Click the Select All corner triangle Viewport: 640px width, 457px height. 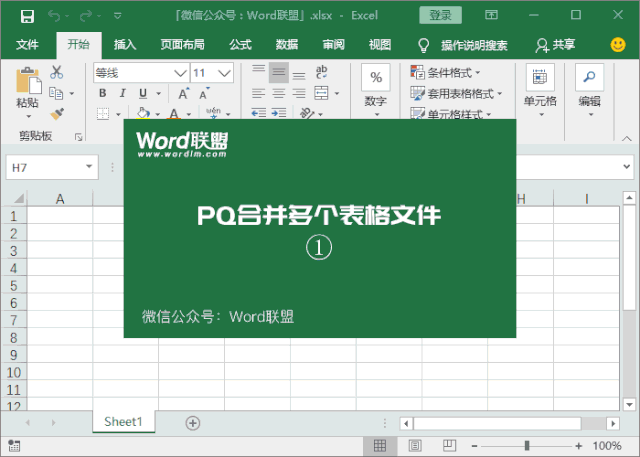click(19, 199)
